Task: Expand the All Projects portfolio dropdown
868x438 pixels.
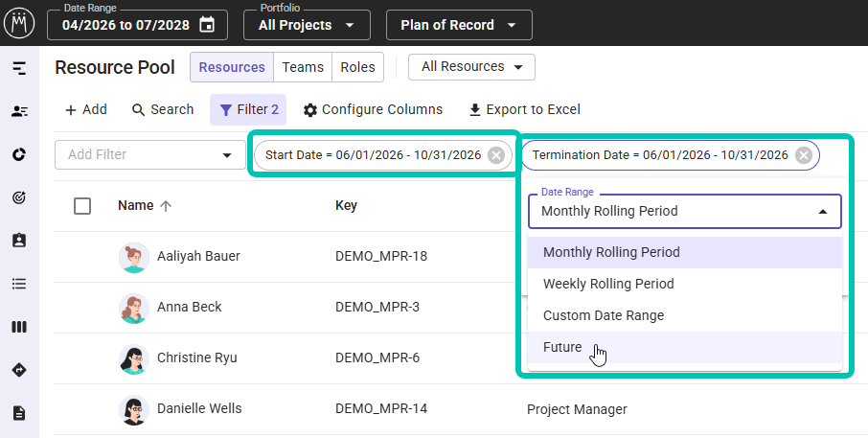Action: pos(307,25)
